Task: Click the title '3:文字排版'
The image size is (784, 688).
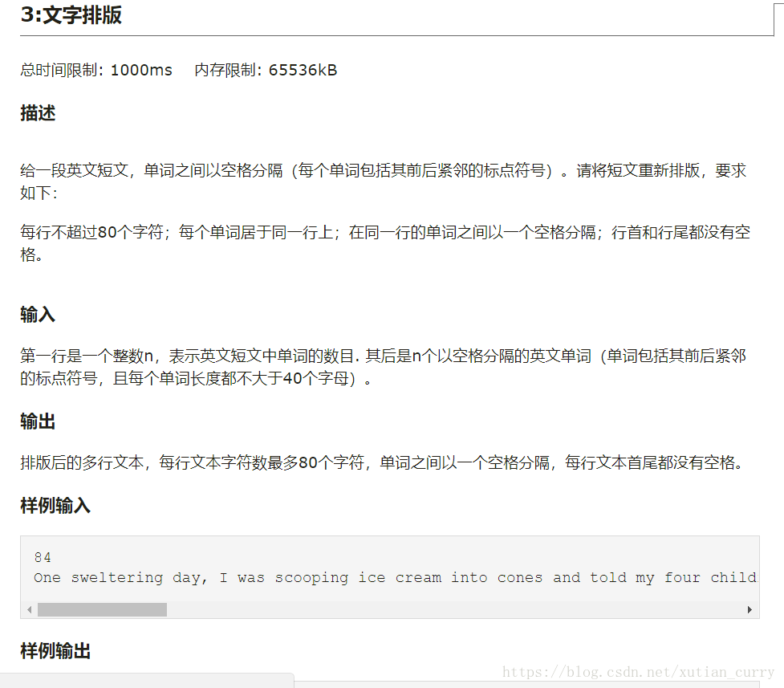Action: [71, 14]
